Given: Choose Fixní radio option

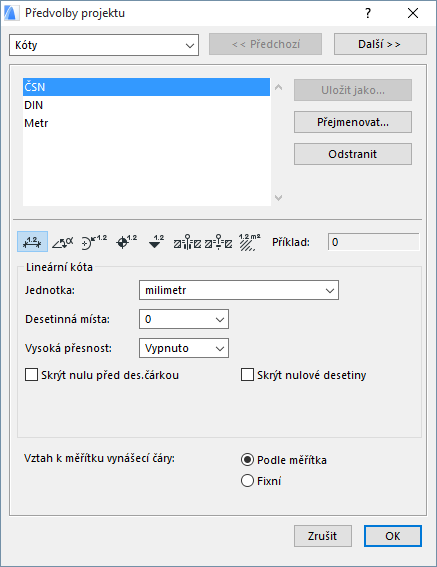Looking at the screenshot, I should pyautogui.click(x=247, y=481).
